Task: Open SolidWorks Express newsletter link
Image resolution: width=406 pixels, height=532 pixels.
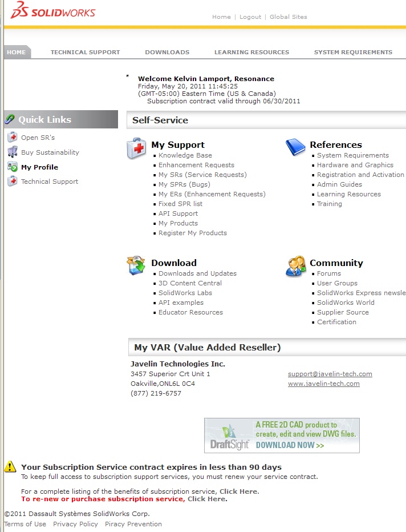Action: click(x=362, y=293)
